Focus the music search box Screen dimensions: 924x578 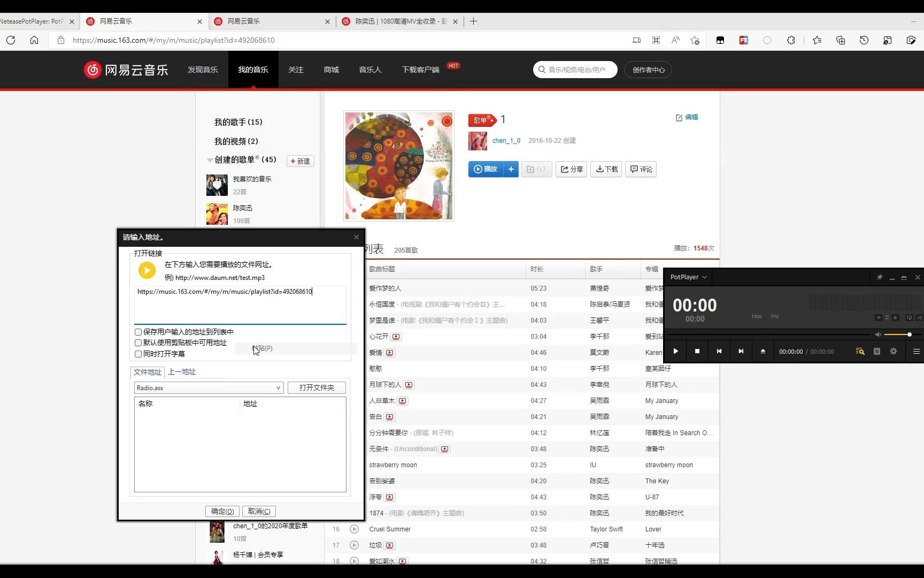(x=575, y=70)
